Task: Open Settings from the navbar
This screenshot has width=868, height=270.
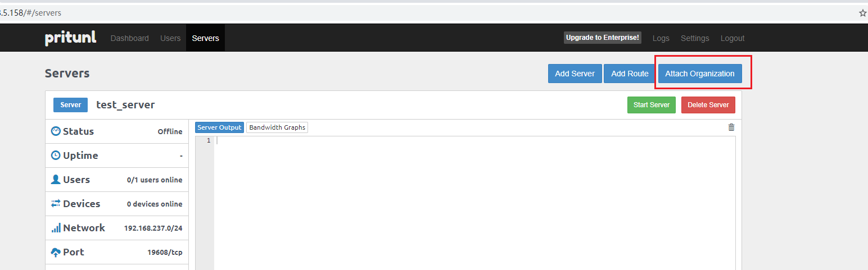Action: tap(695, 38)
